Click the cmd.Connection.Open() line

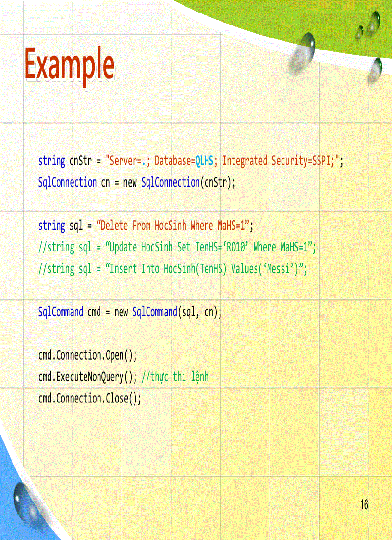click(x=87, y=355)
